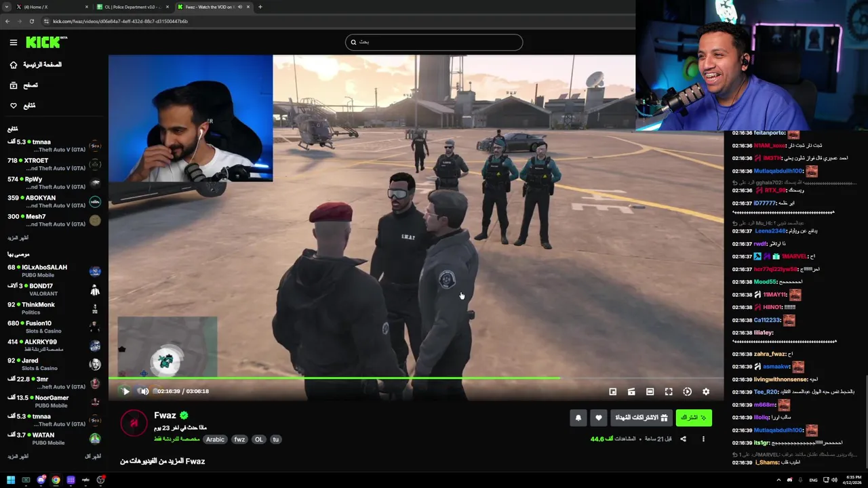Image resolution: width=868 pixels, height=488 pixels.
Task: Open Discord from taskbar
Action: tap(41, 480)
